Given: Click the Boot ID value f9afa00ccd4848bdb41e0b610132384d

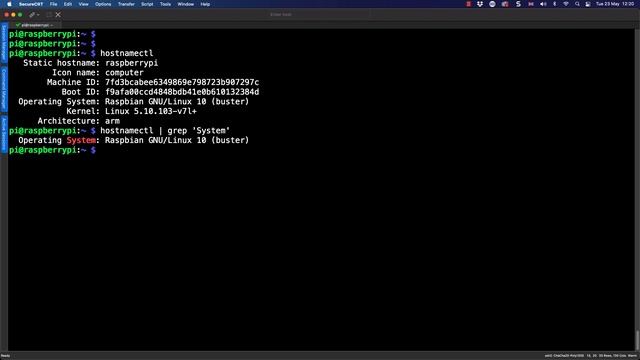Looking at the screenshot, I should (182, 92).
